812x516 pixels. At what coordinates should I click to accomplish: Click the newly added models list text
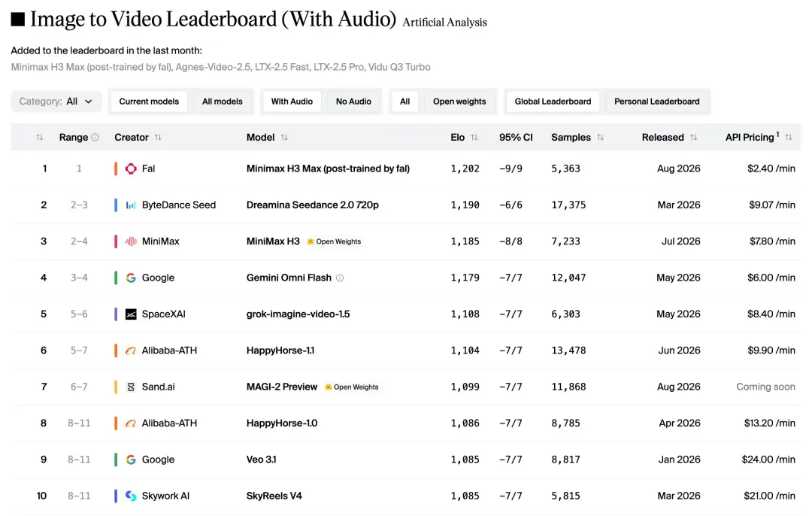pos(220,68)
